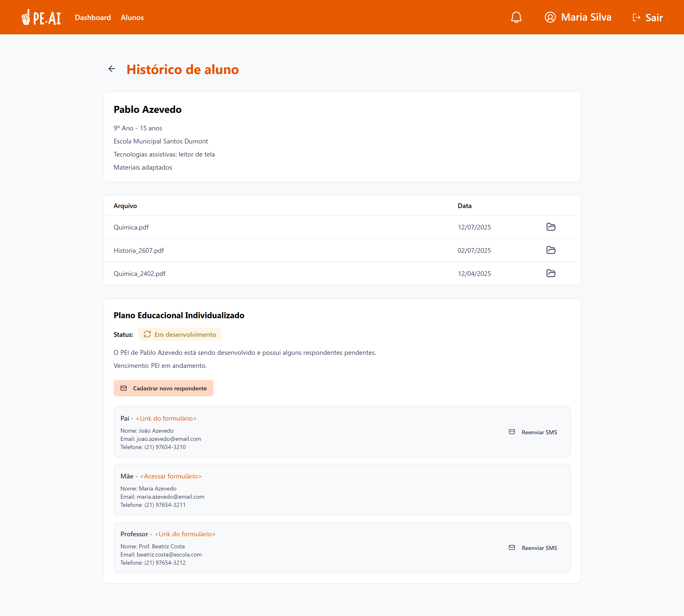Open Pai's Link do formulário
Screen dimensions: 684x616
pyautogui.click(x=166, y=418)
